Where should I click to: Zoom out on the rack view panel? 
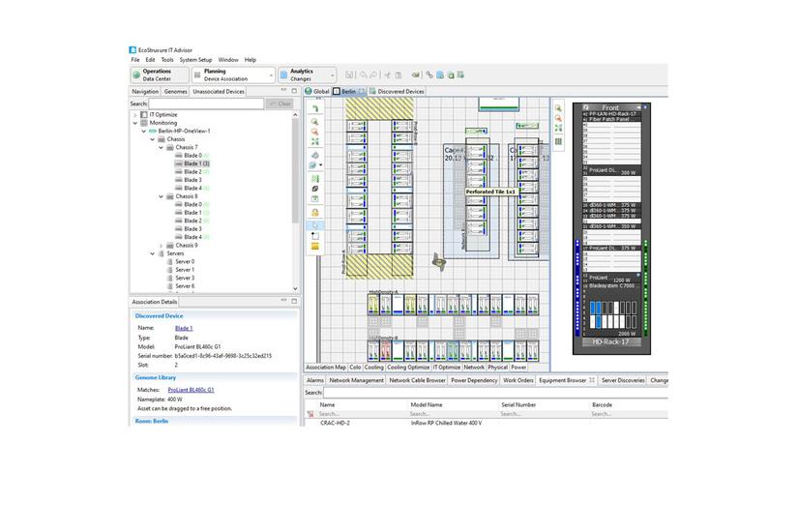click(x=558, y=118)
